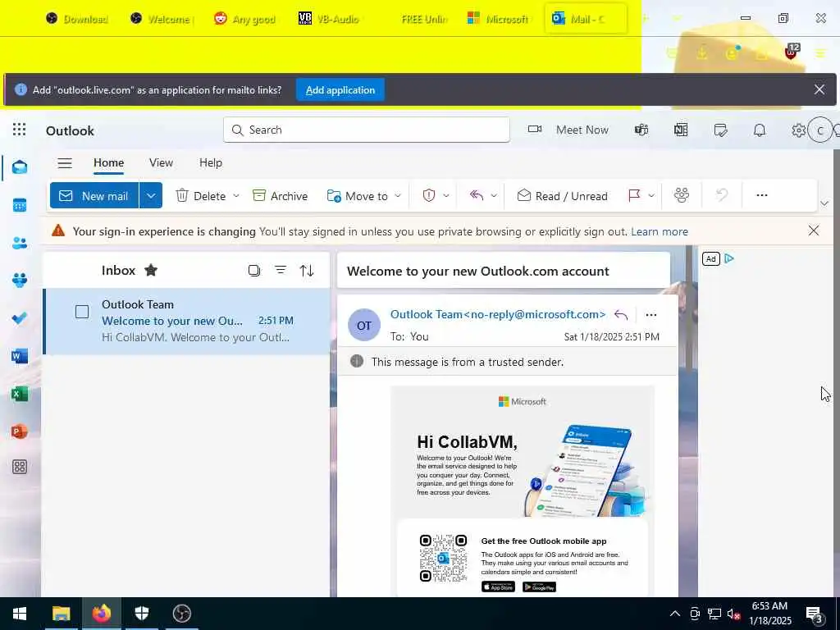Open the More apps sidebar icon
This screenshot has height=630, width=840.
[20, 467]
